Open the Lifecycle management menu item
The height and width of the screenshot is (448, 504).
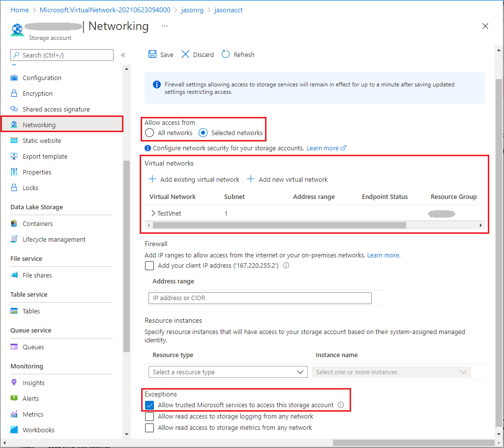point(54,239)
